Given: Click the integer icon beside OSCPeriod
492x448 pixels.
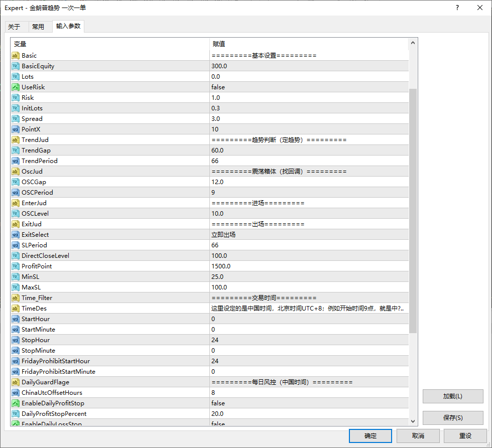Looking at the screenshot, I should 16,193.
